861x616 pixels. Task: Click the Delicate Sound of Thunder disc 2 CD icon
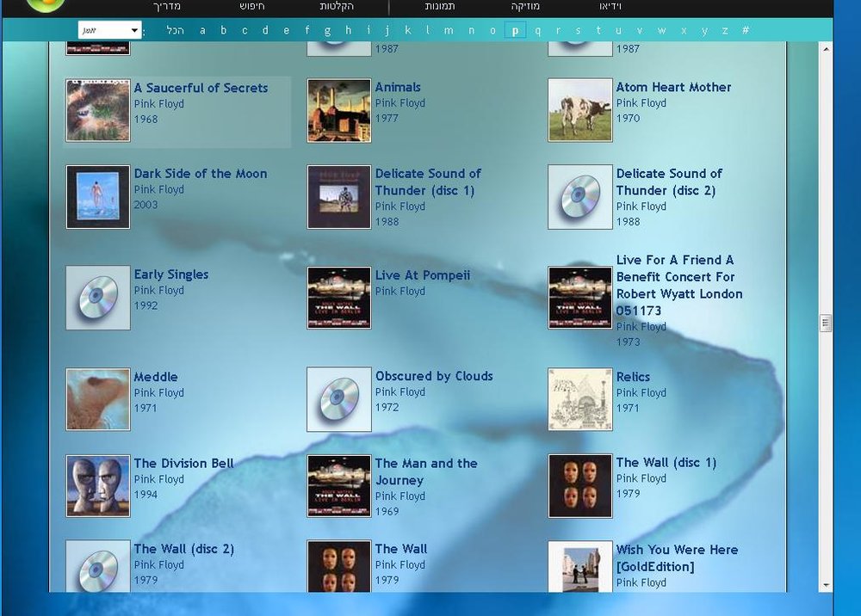tap(579, 197)
